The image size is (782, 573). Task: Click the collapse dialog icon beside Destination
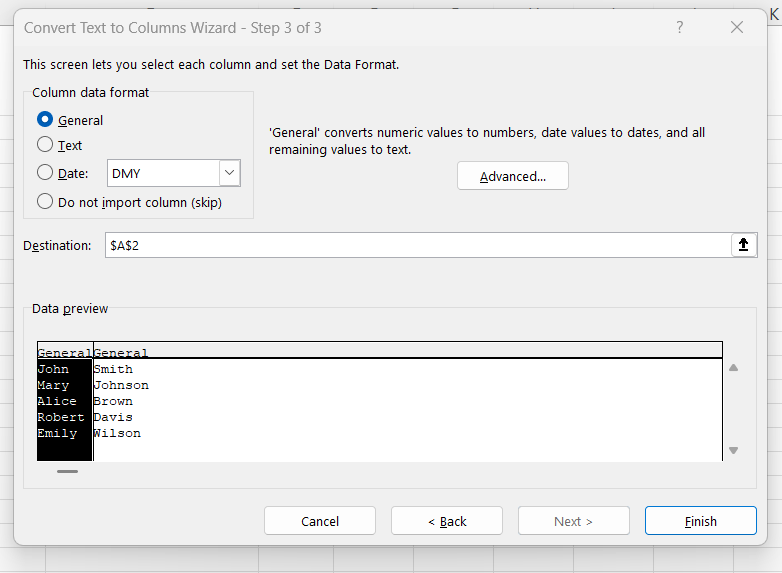(x=743, y=245)
